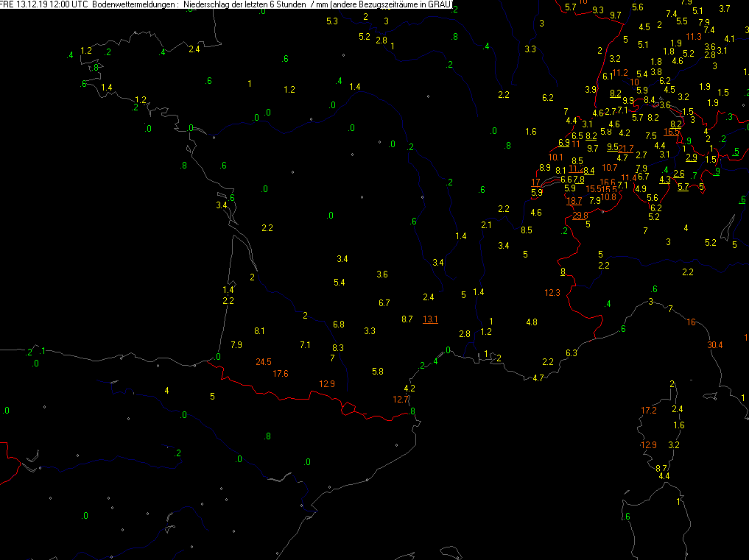The height and width of the screenshot is (560, 749).
Task: Click the orange 24.5 station reading
Action: 263,361
